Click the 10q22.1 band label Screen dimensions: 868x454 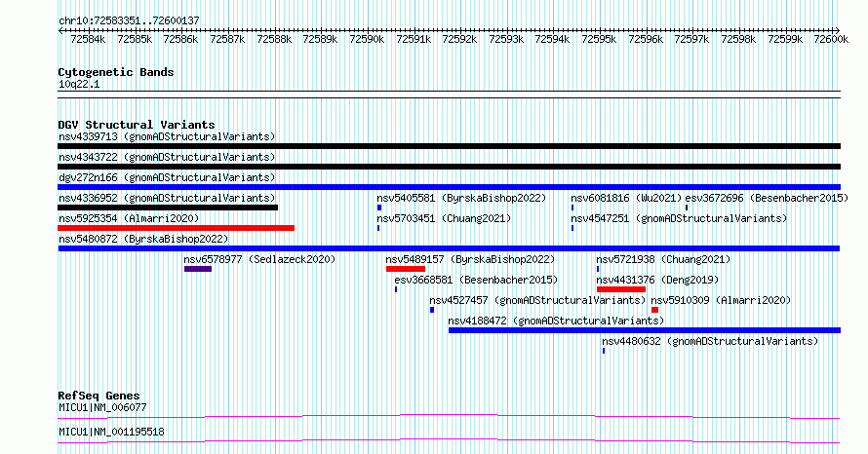[x=79, y=84]
